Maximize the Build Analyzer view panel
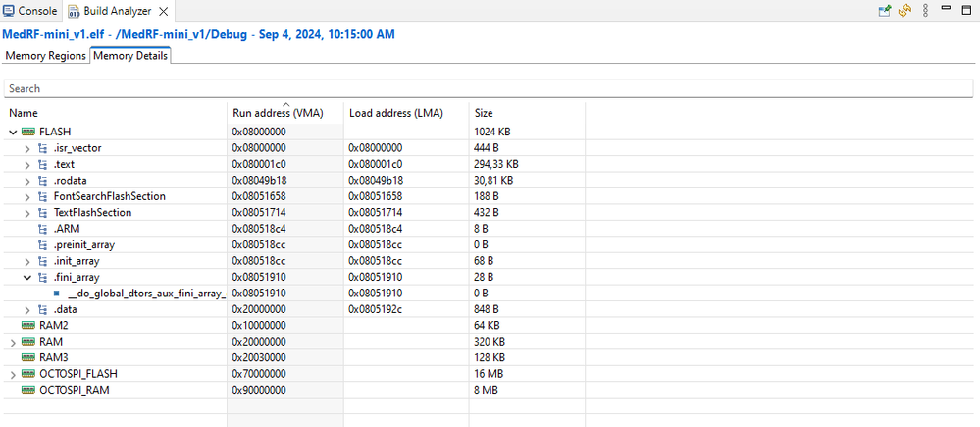The width and height of the screenshot is (980, 427). (x=967, y=11)
